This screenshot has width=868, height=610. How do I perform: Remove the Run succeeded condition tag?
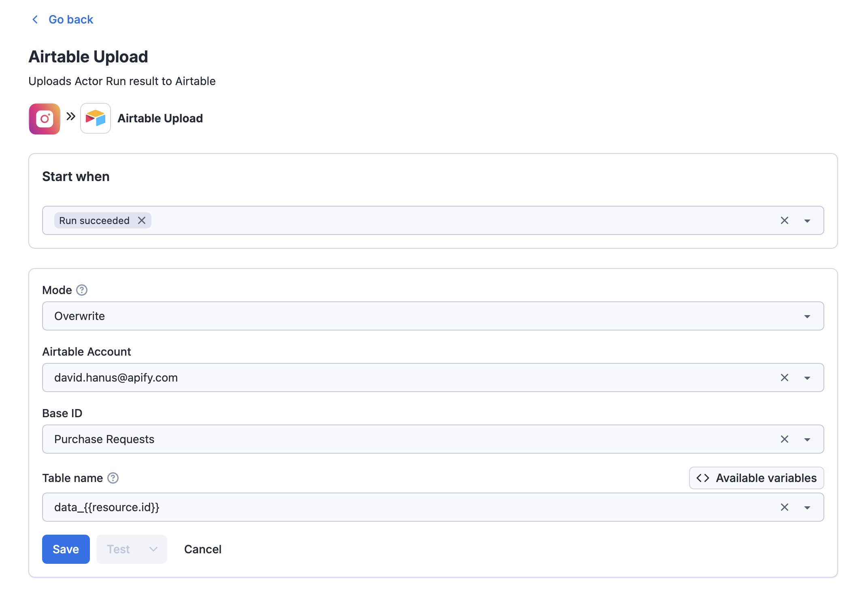click(142, 220)
